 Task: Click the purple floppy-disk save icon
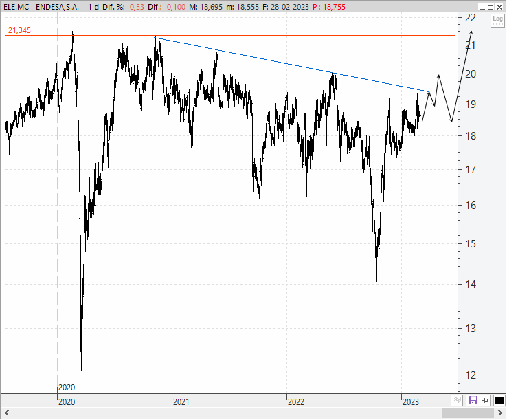[x=473, y=401]
